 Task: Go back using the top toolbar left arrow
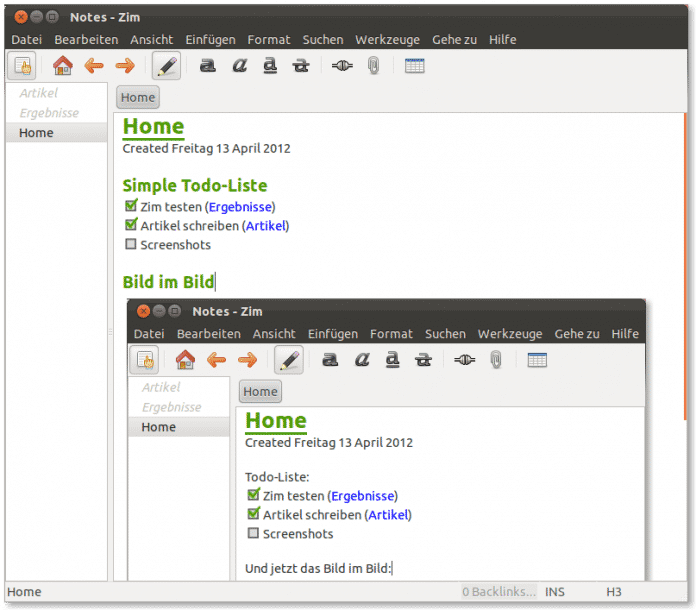[94, 66]
